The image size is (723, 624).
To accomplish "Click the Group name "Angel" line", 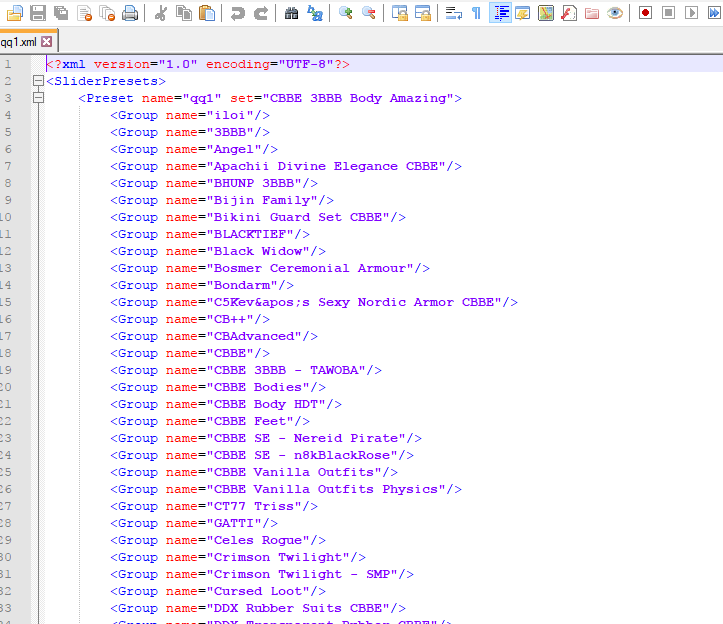I will 194,149.
